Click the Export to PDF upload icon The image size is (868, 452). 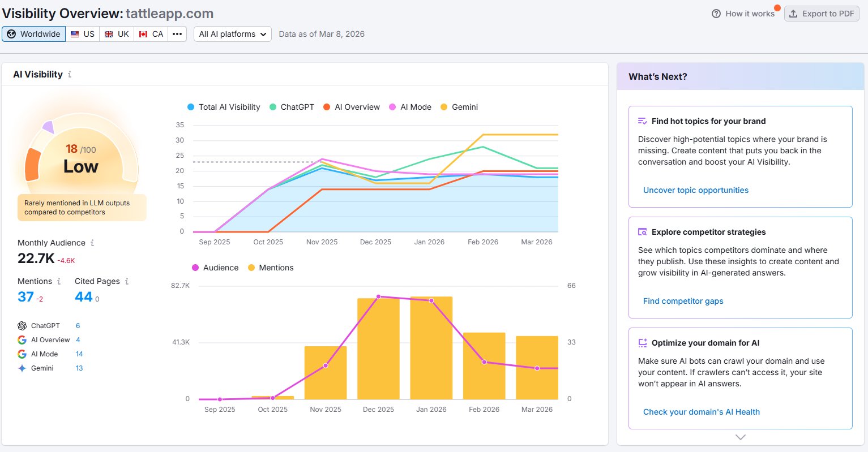[793, 14]
